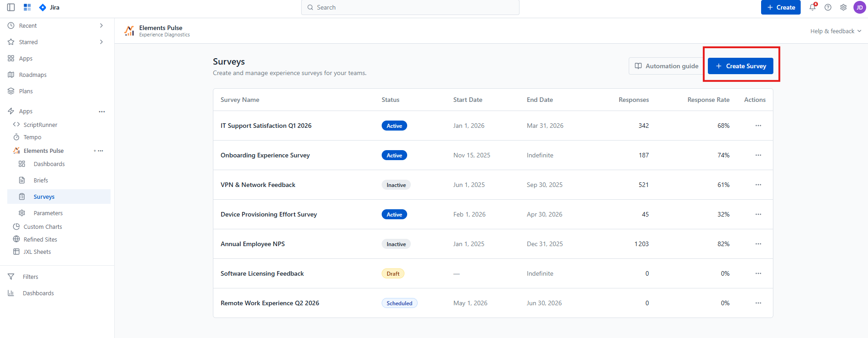Open the Elements Pulse app in sidebar
Image resolution: width=868 pixels, height=338 pixels.
44,151
